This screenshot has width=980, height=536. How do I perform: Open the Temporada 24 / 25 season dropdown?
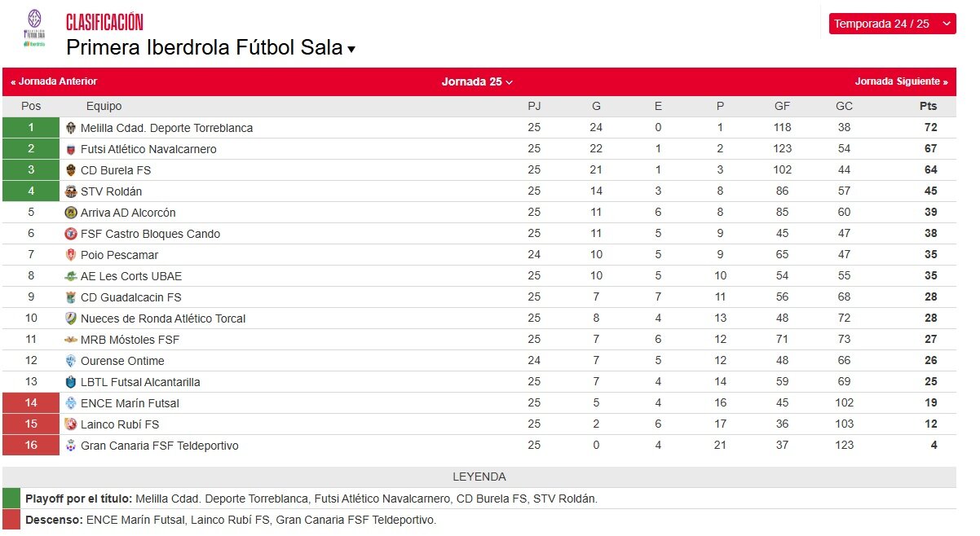pos(892,24)
